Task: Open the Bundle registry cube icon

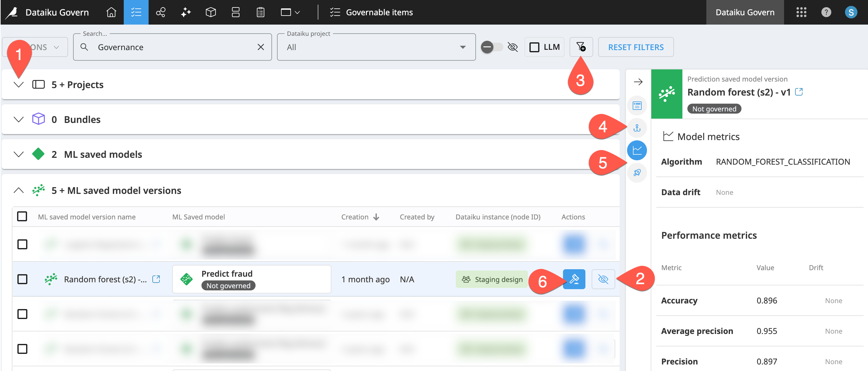Action: point(210,12)
